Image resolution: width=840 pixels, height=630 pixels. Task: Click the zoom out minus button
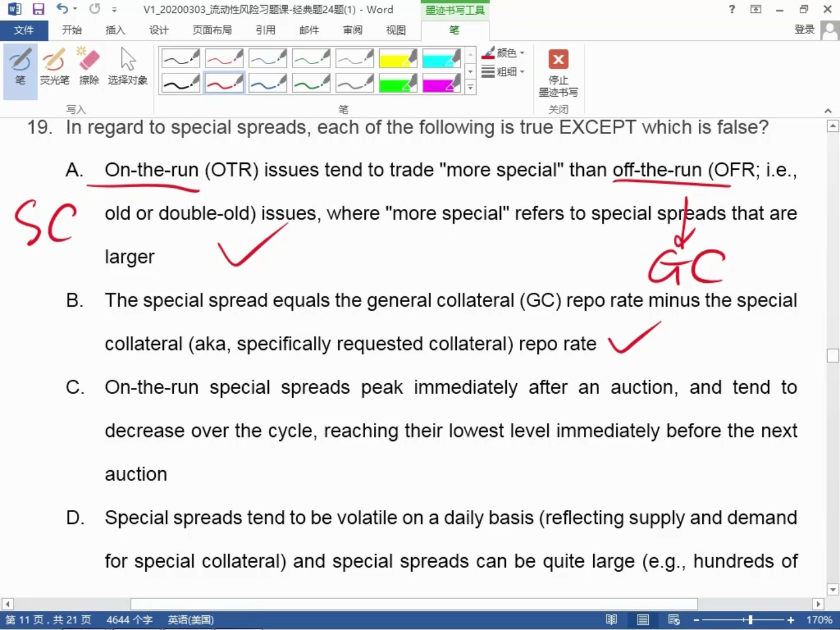point(696,619)
